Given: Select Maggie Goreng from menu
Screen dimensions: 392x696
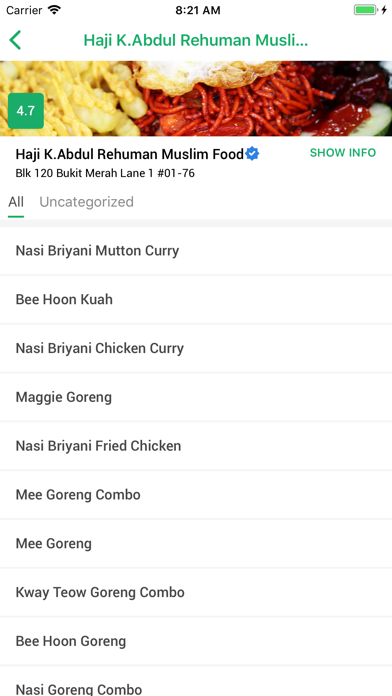Looking at the screenshot, I should 196,397.
